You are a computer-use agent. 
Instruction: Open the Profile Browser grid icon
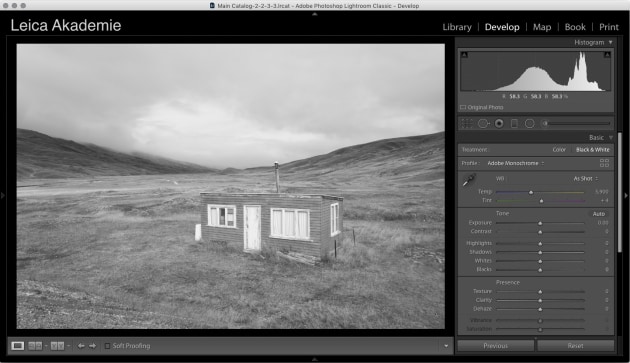[604, 163]
